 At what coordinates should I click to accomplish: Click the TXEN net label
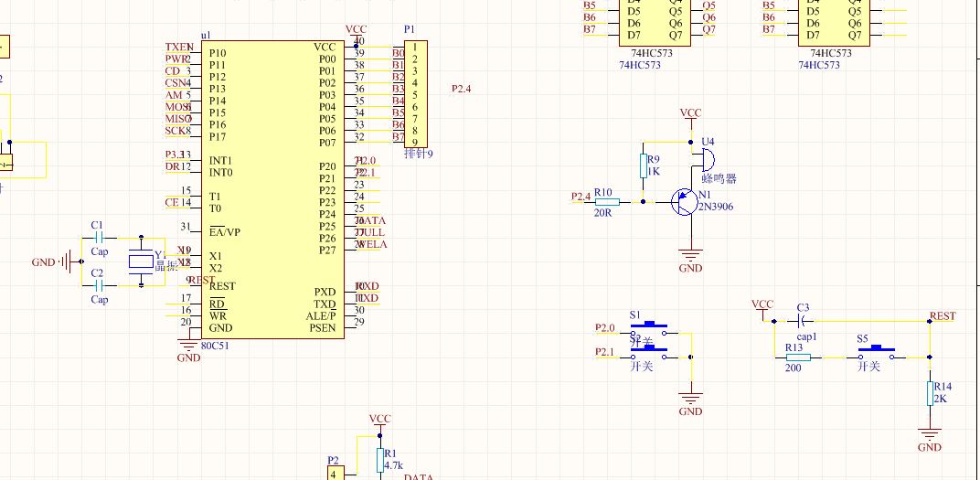pos(179,48)
